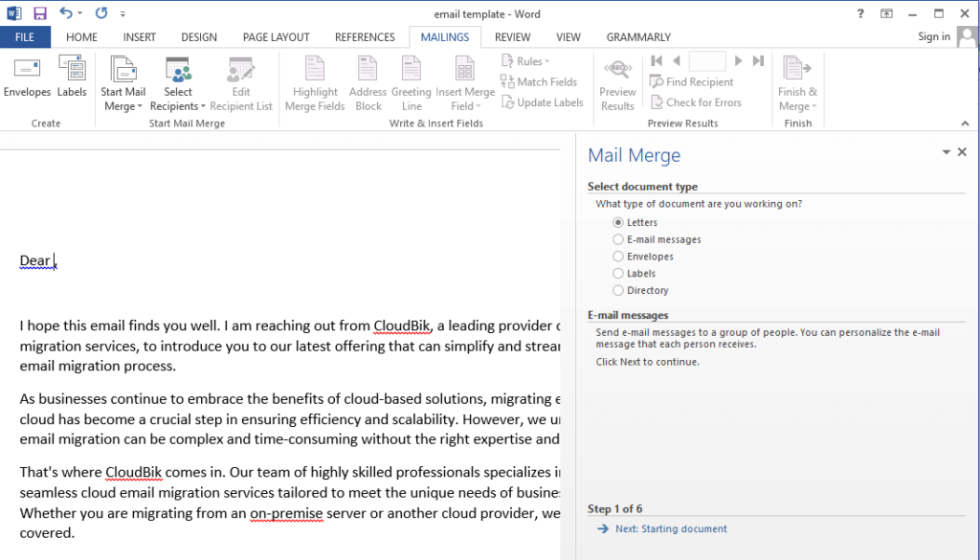
Task: Open the Finish & Merge dropdown
Action: (798, 81)
